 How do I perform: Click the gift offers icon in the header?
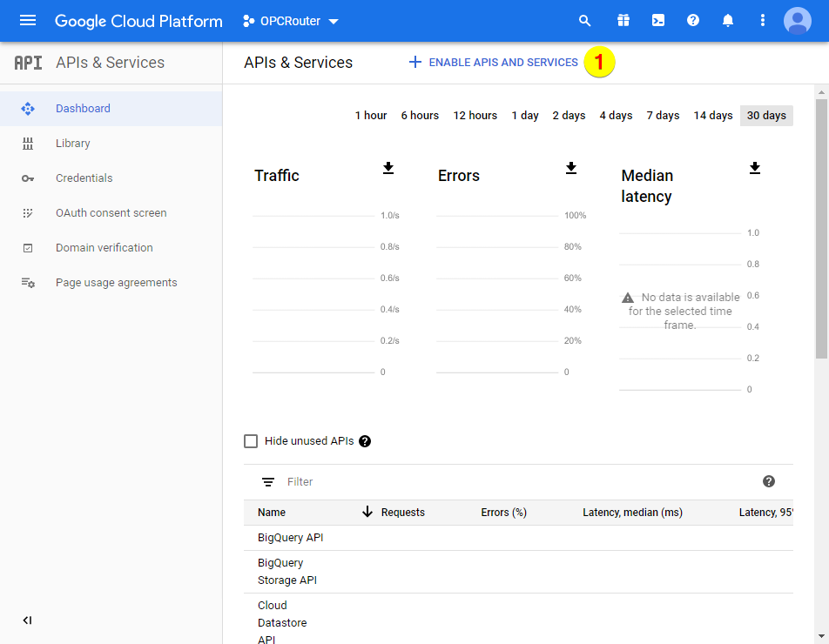623,19
